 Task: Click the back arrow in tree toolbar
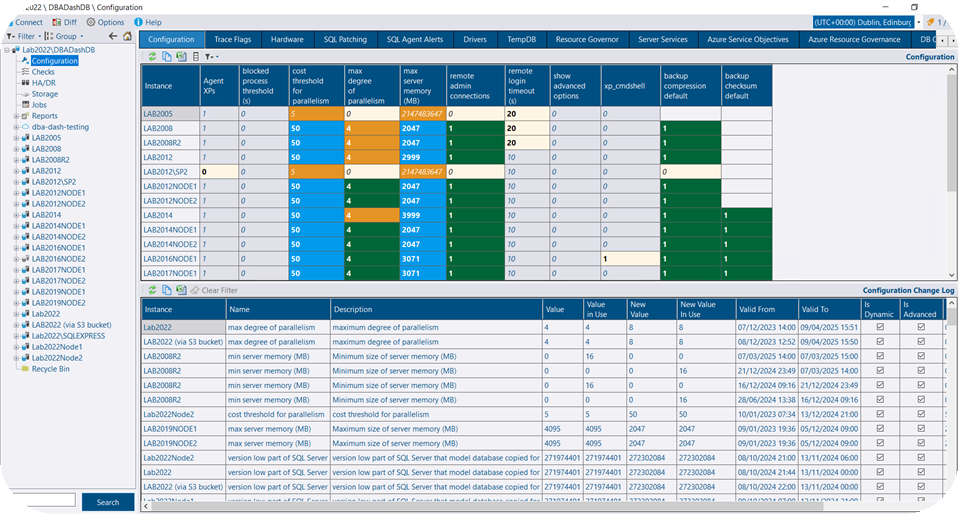(113, 36)
